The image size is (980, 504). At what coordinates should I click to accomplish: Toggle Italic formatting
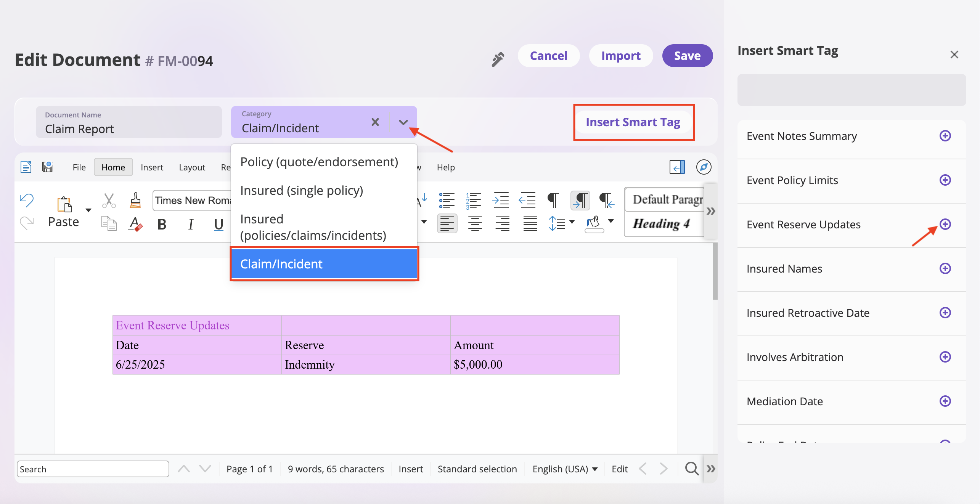pyautogui.click(x=191, y=224)
